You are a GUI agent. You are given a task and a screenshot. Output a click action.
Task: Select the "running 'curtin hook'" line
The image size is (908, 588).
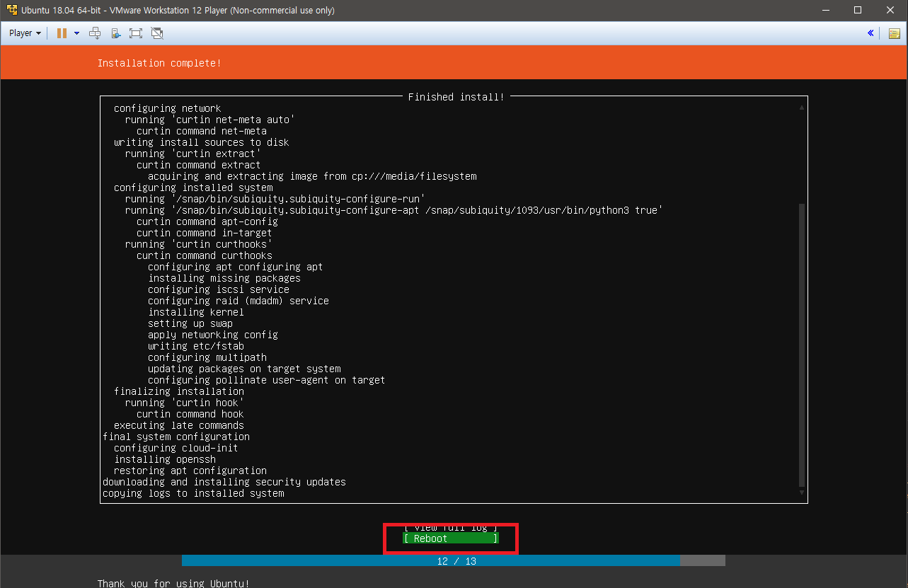coord(185,403)
